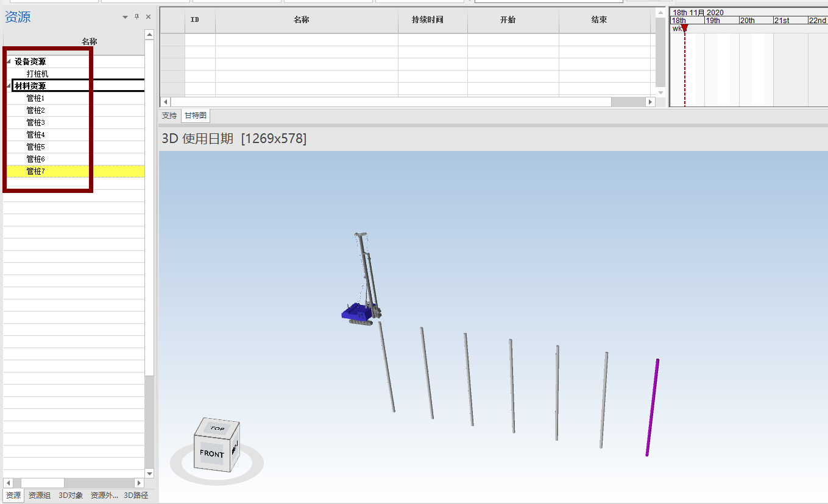Viewport: 828px width, 504px height.
Task: Click the blue pile driver 3D model
Action: click(x=356, y=313)
